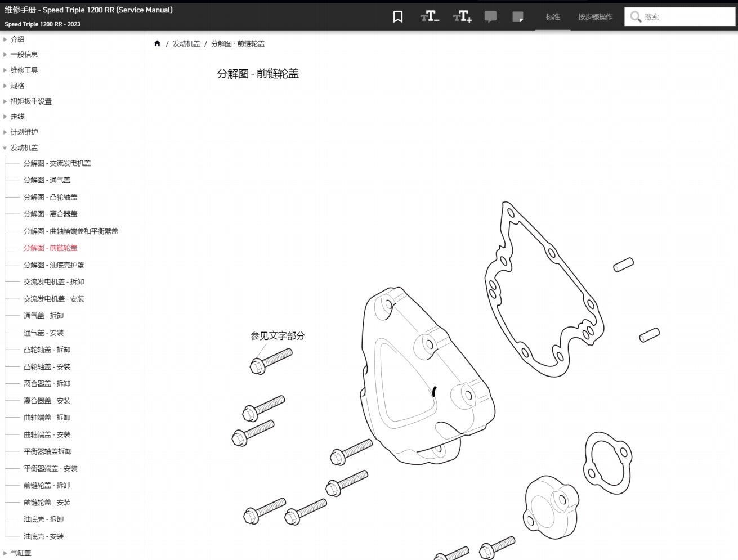This screenshot has height=560, width=738.
Task: Click the sticky note icon
Action: tap(518, 17)
